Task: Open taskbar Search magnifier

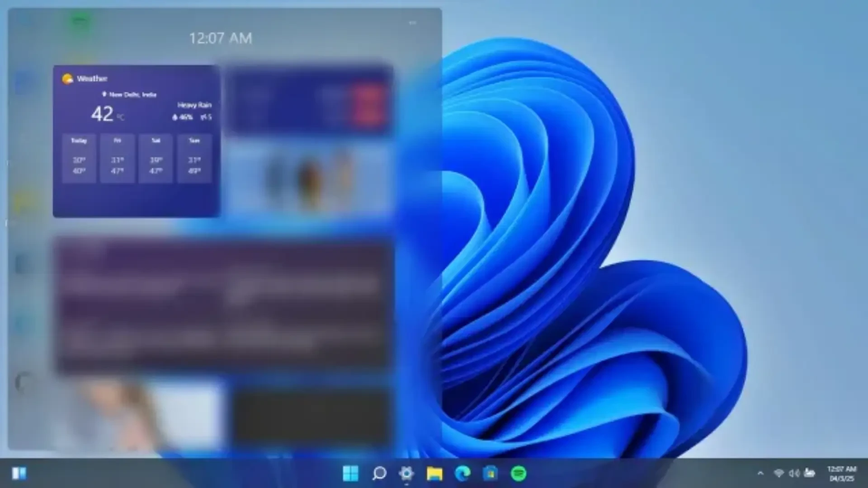Action: pyautogui.click(x=379, y=473)
